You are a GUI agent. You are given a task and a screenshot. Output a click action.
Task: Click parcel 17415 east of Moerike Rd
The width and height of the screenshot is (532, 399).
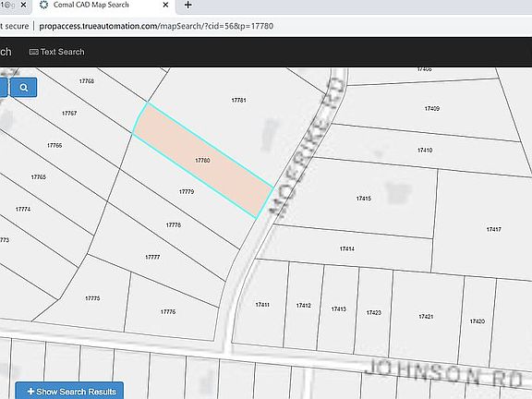pyautogui.click(x=363, y=199)
